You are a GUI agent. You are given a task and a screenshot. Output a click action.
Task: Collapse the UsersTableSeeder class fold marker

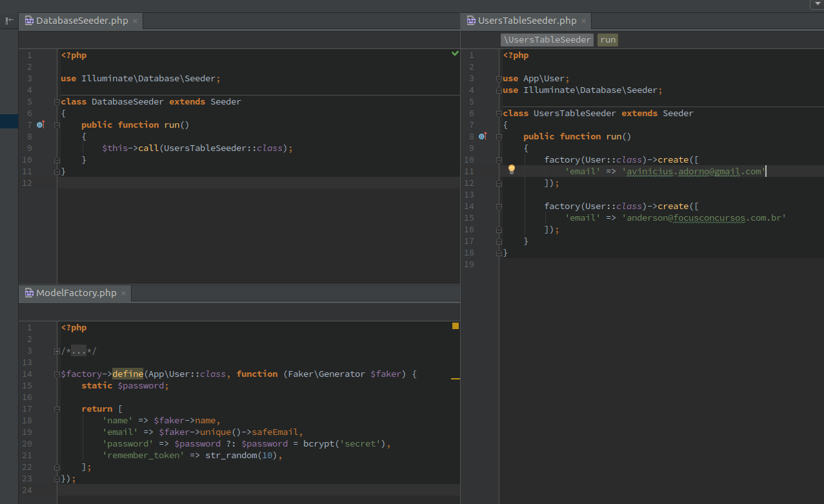[499, 114]
